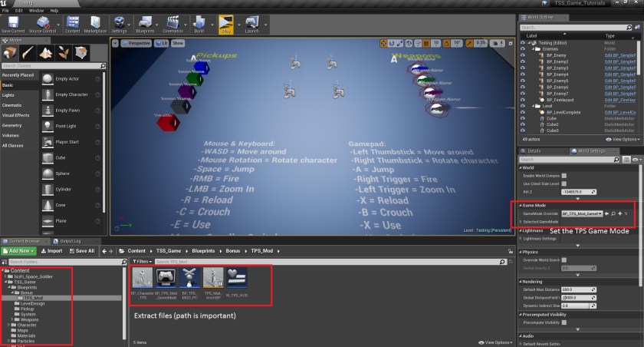Image resolution: width=644 pixels, height=347 pixels.
Task: Open the Perspective viewport dropdown
Action: click(136, 44)
